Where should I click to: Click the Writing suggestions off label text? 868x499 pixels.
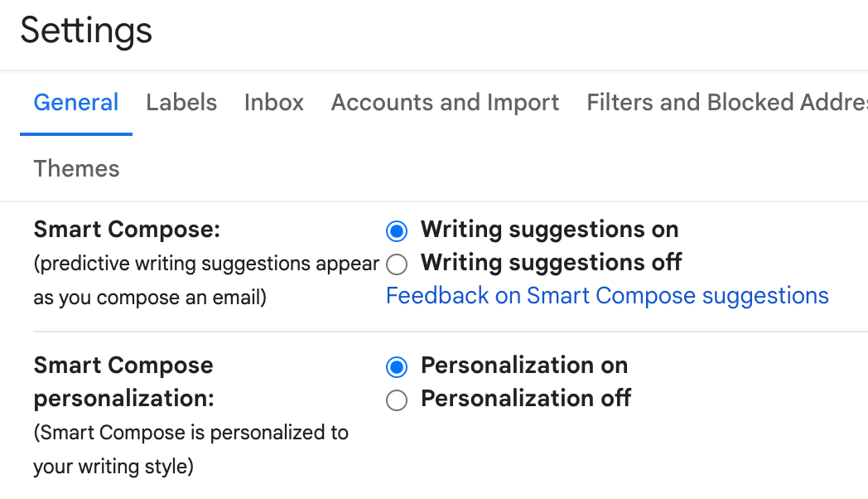[x=551, y=263]
